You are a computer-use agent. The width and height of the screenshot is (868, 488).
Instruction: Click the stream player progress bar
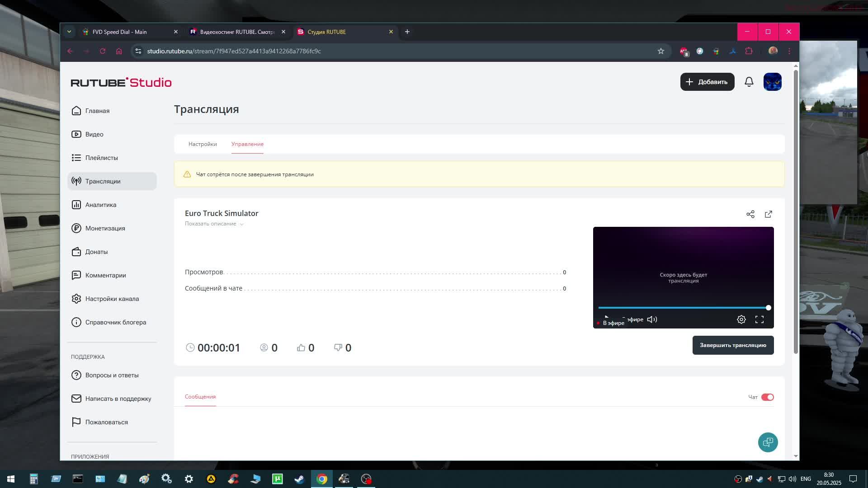pos(683,308)
